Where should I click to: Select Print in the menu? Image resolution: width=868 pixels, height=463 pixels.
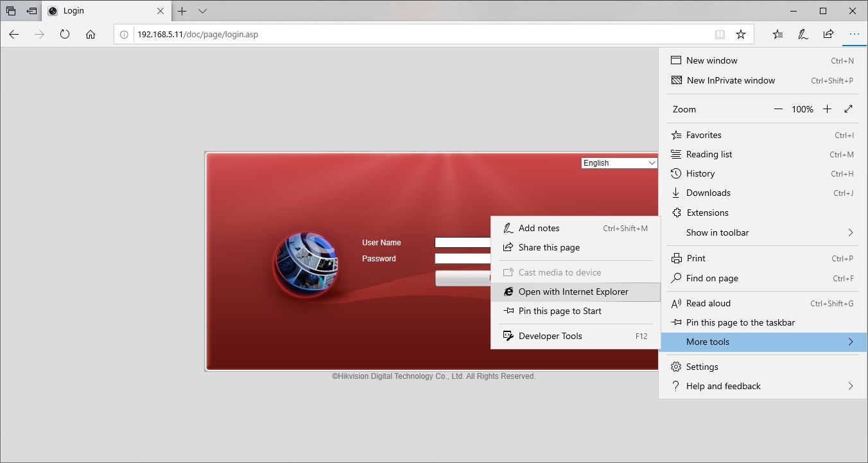point(763,258)
